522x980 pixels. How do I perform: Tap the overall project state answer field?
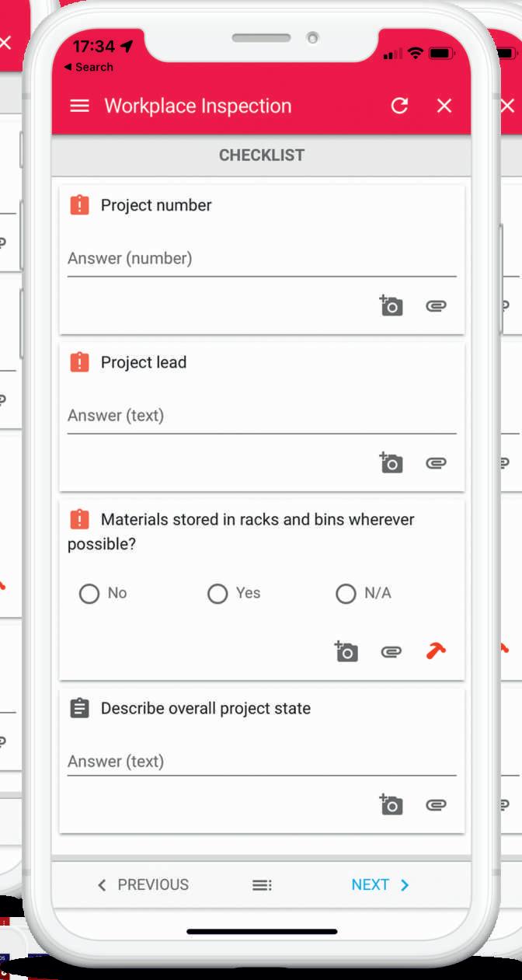261,762
